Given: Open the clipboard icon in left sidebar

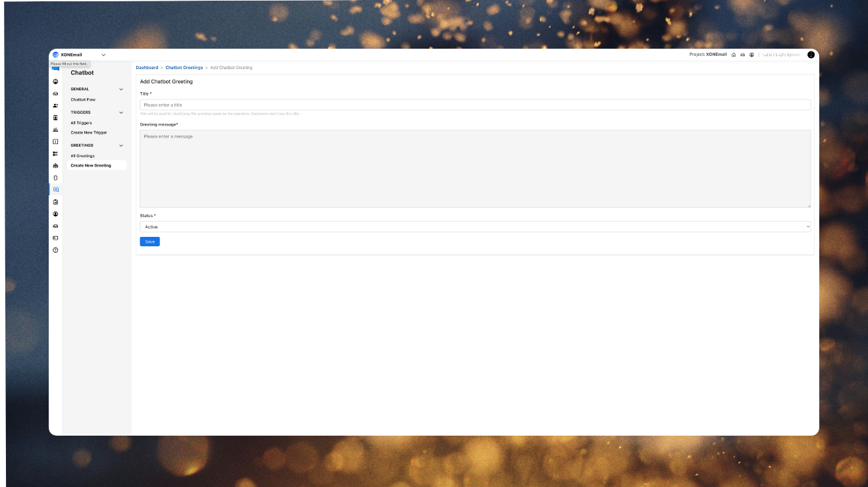Looking at the screenshot, I should (x=55, y=202).
